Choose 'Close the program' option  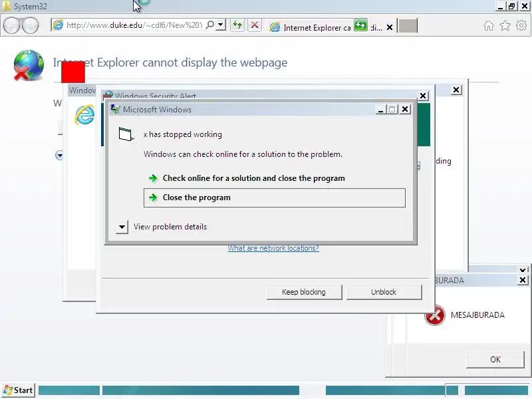pos(275,198)
